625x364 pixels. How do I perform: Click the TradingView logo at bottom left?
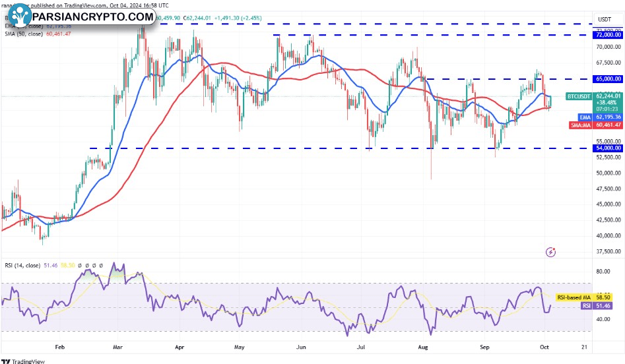23,361
